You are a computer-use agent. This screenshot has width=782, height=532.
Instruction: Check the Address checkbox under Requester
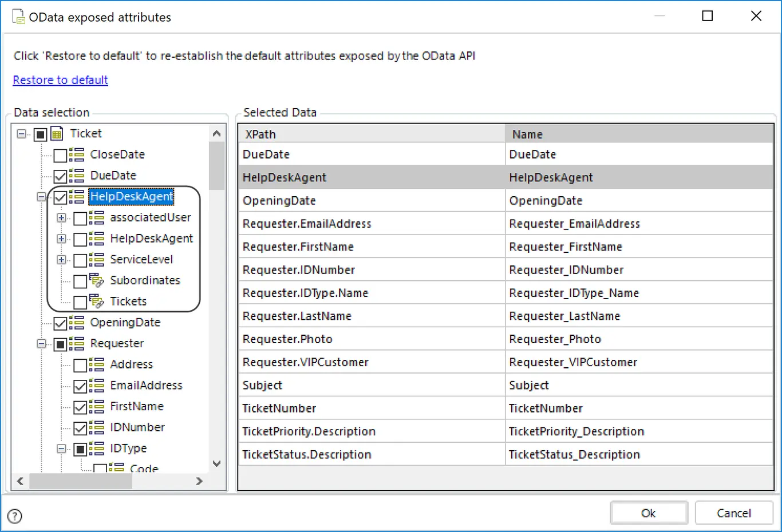80,365
